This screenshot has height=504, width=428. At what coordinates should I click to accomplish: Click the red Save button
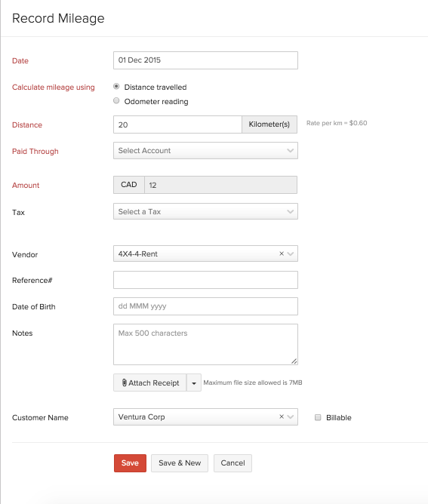130,463
